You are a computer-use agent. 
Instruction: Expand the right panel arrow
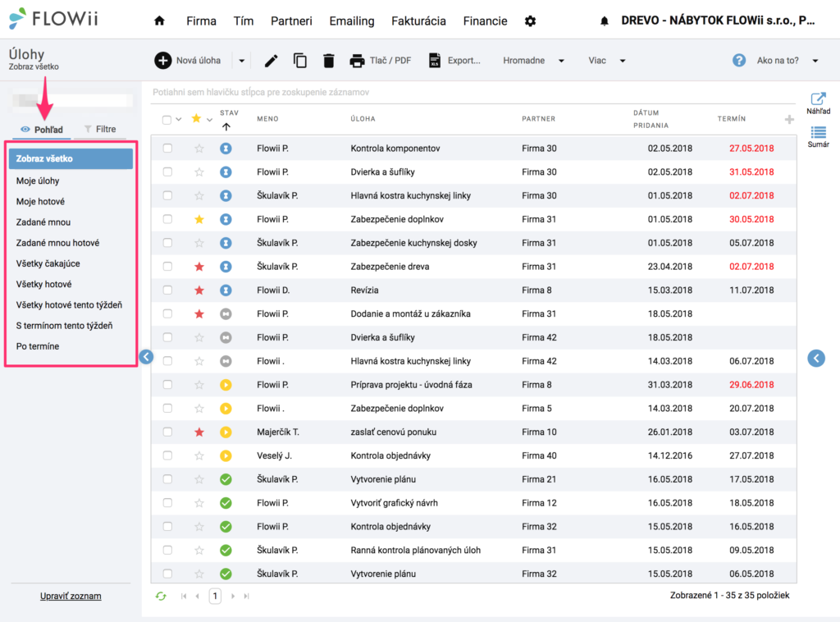pyautogui.click(x=816, y=358)
